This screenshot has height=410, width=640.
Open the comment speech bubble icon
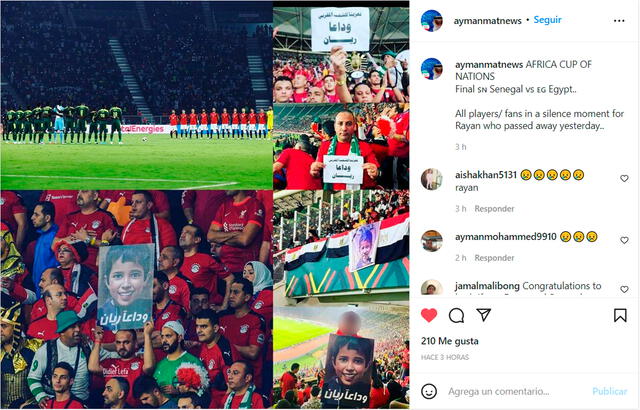click(x=456, y=315)
